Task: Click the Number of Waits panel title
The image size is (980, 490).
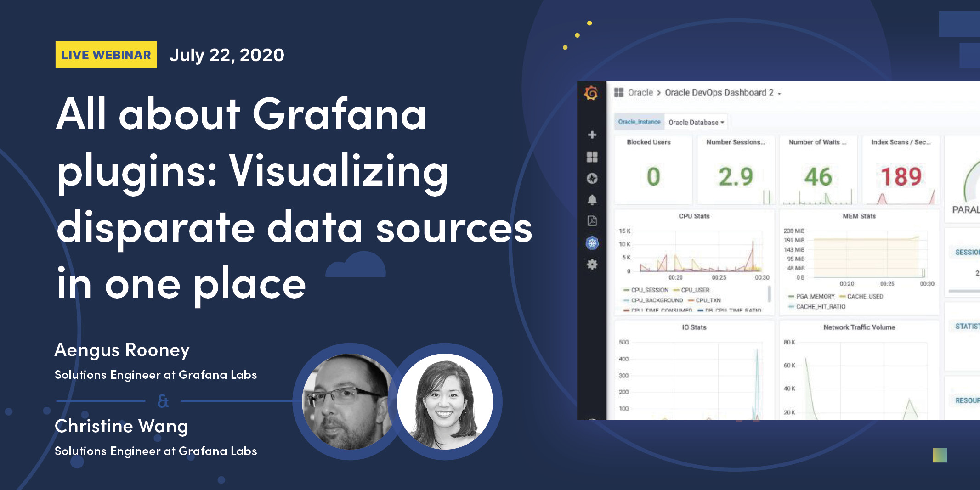Action: click(817, 142)
